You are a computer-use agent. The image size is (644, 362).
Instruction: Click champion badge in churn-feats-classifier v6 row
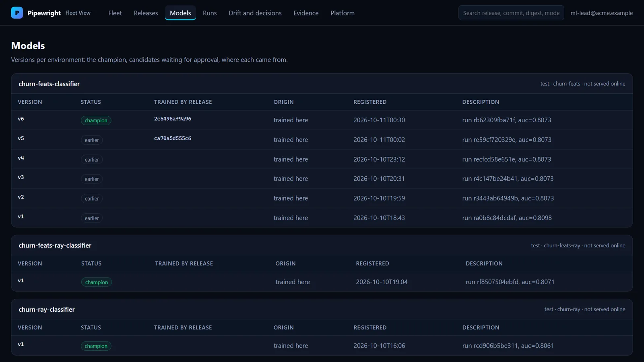96,120
